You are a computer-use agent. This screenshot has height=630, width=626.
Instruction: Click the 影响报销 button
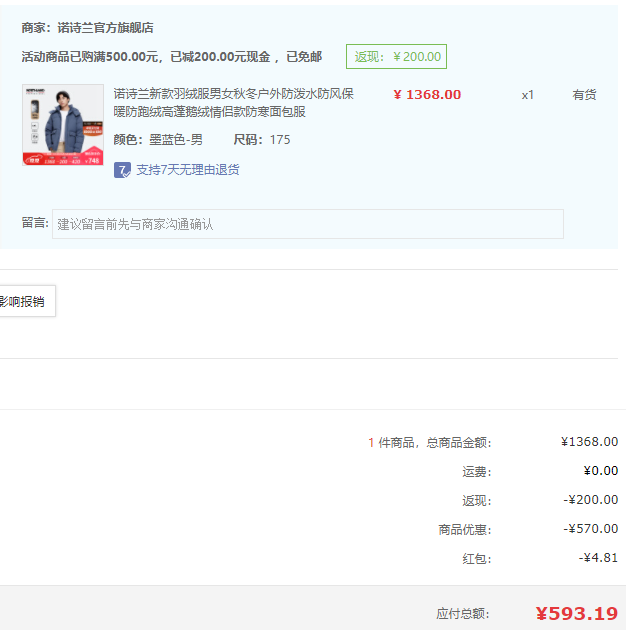pyautogui.click(x=27, y=301)
